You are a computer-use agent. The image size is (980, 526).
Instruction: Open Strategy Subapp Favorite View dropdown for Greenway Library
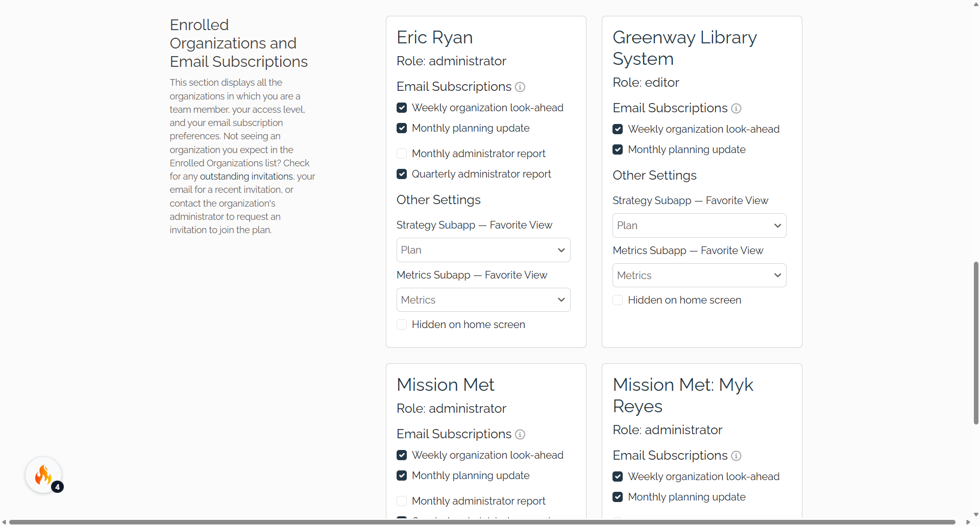pyautogui.click(x=699, y=226)
